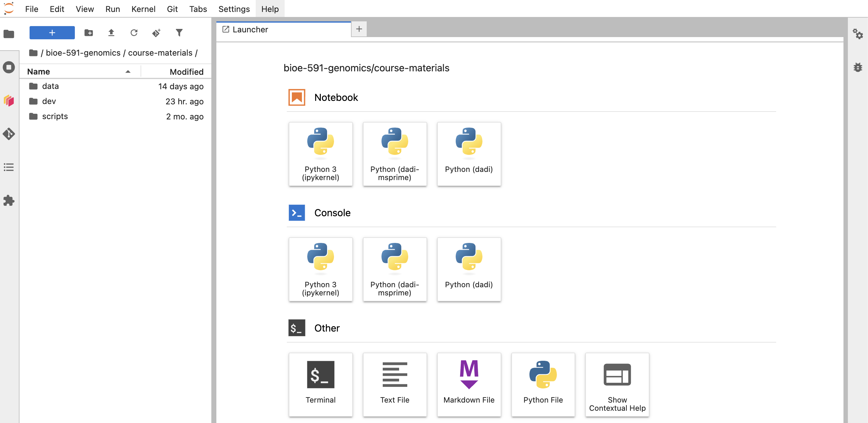The height and width of the screenshot is (423, 868).
Task: Create a new folder in course-materials
Action: pos(89,33)
